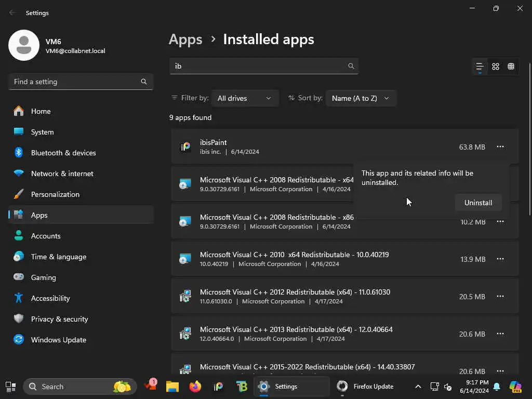Screen dimensions: 532x399
Task: Click the window vertical scrollbar
Action: (529, 139)
